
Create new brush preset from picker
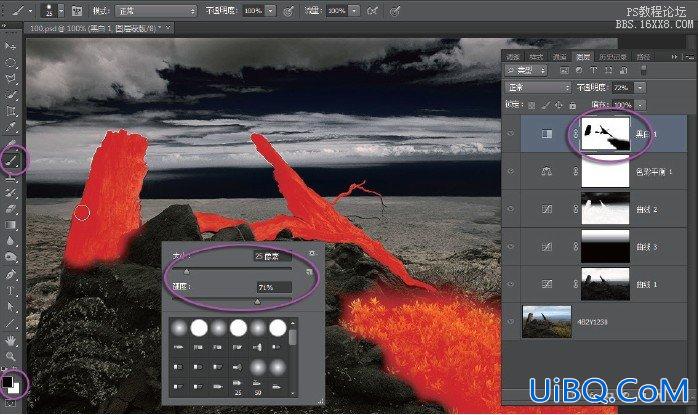309,271
